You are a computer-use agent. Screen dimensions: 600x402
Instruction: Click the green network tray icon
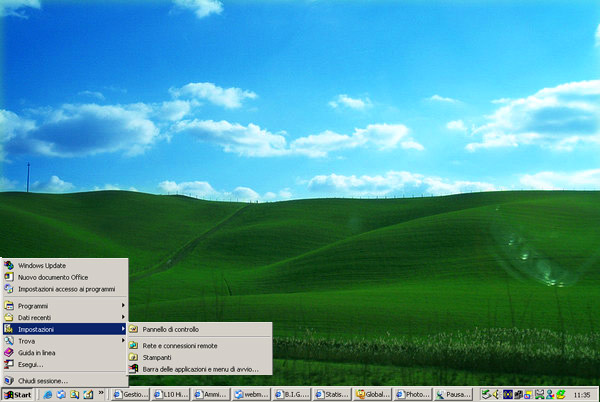(x=539, y=394)
